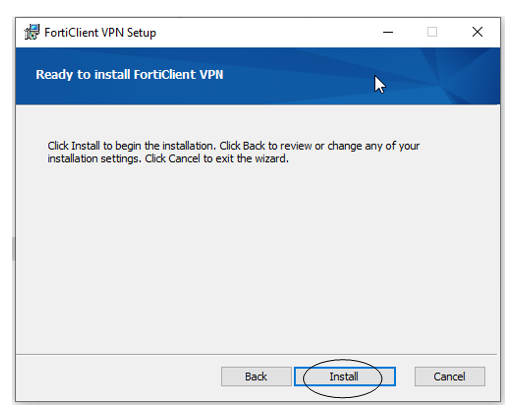521x416 pixels.
Task: Click the empty gray body of the dialog
Action: point(257,257)
